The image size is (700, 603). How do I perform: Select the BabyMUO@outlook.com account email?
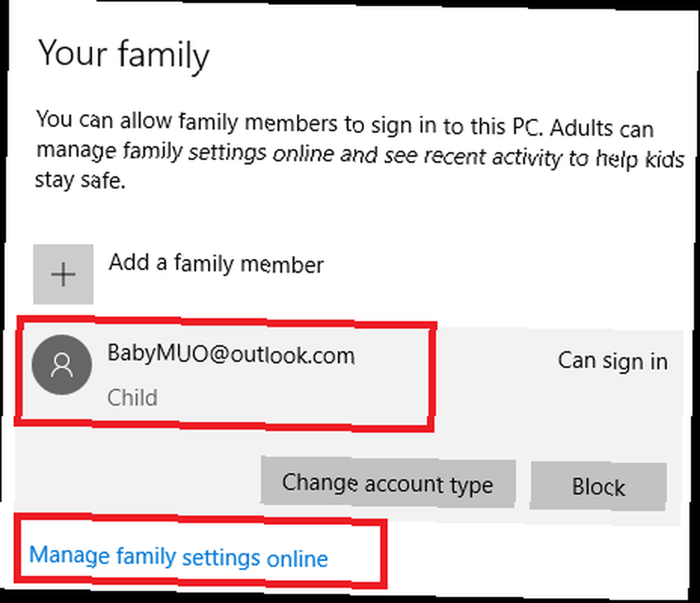click(x=231, y=355)
